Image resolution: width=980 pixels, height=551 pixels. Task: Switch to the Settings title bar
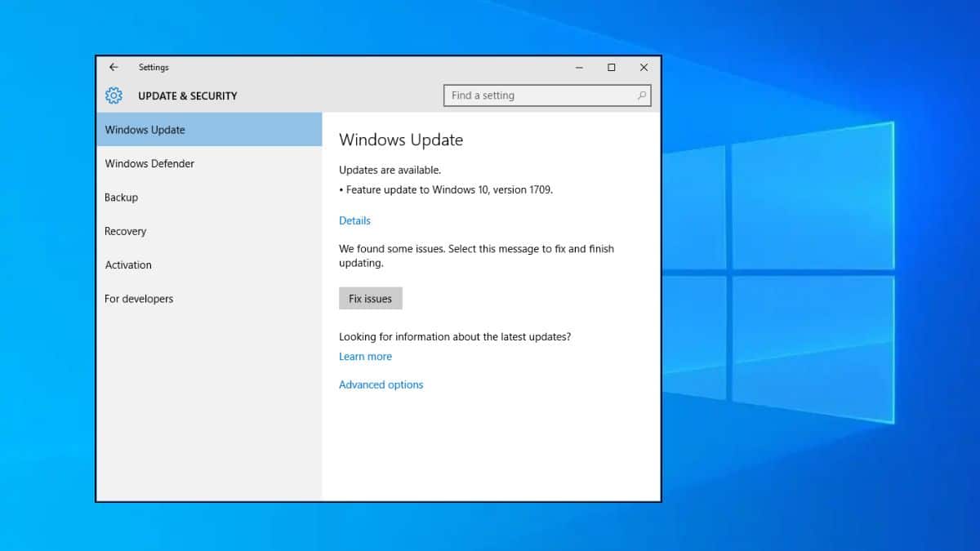click(154, 68)
